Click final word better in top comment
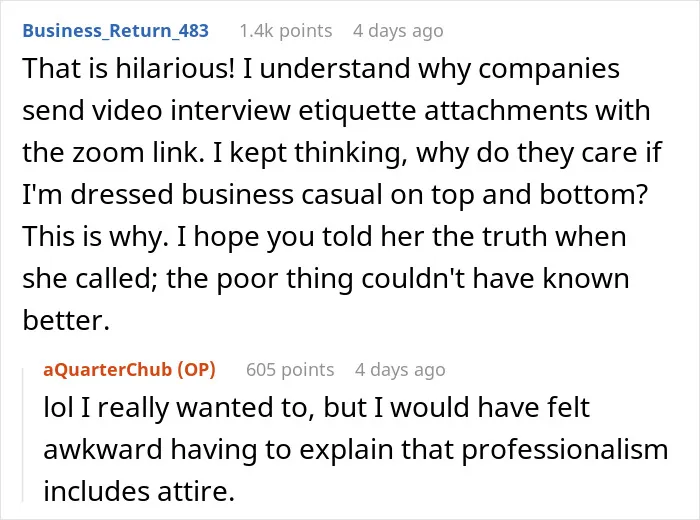The width and height of the screenshot is (700, 520). click(x=66, y=320)
